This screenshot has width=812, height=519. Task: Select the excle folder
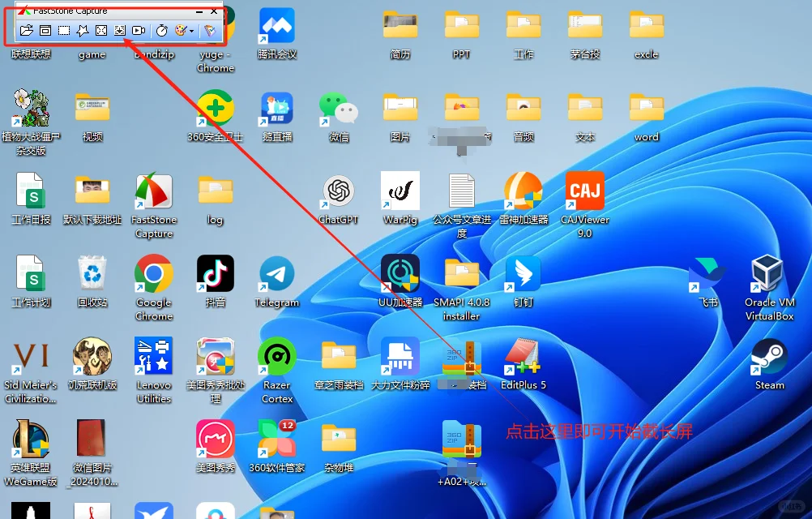647,34
